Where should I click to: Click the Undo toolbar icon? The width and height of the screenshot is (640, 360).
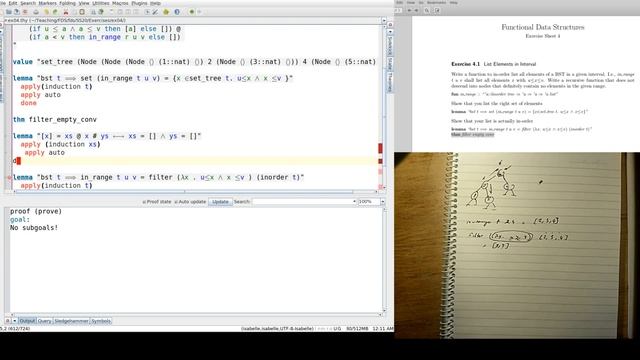click(x=46, y=12)
